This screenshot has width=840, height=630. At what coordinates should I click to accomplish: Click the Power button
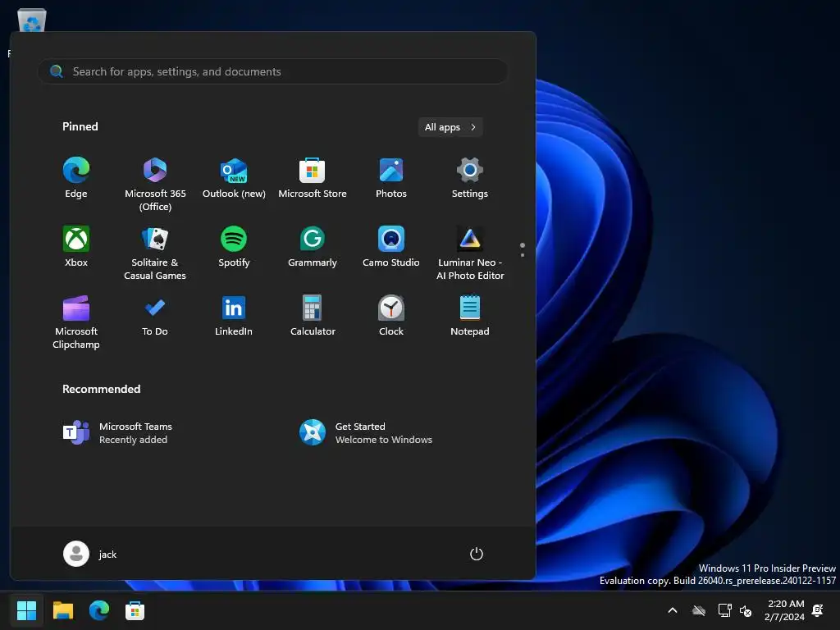[x=477, y=554]
